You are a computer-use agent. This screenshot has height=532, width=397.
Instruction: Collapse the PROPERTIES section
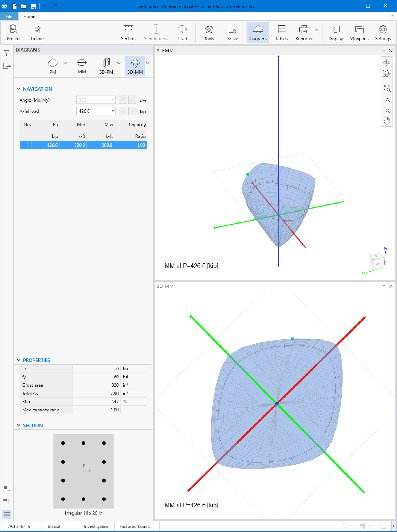(19, 360)
